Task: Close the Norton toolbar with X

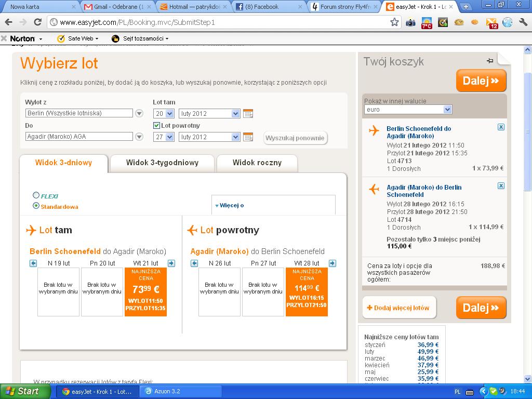Action: (4, 38)
